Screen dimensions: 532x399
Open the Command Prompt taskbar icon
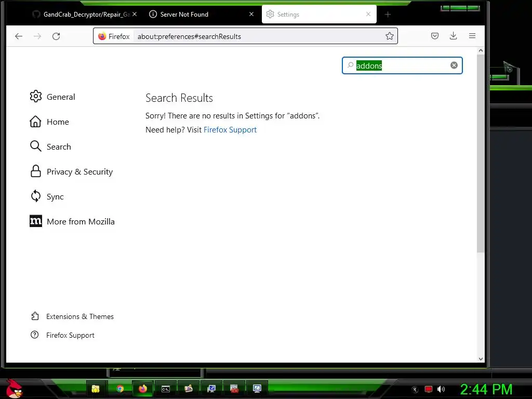[x=166, y=389]
